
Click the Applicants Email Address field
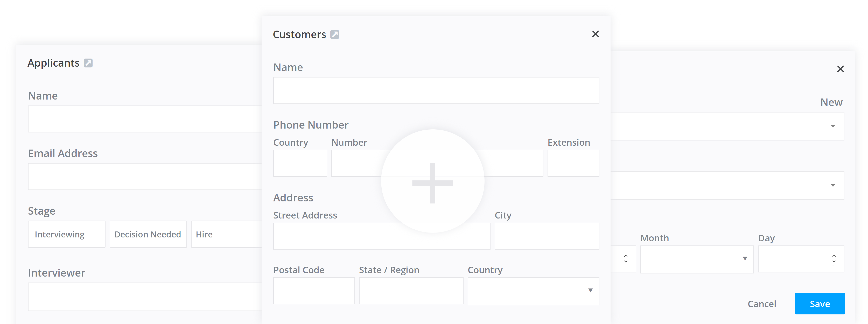point(145,177)
